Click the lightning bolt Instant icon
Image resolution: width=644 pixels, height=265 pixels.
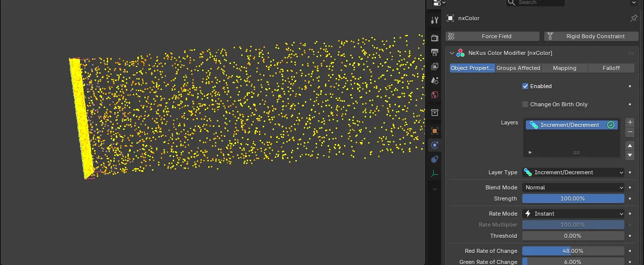[527, 214]
